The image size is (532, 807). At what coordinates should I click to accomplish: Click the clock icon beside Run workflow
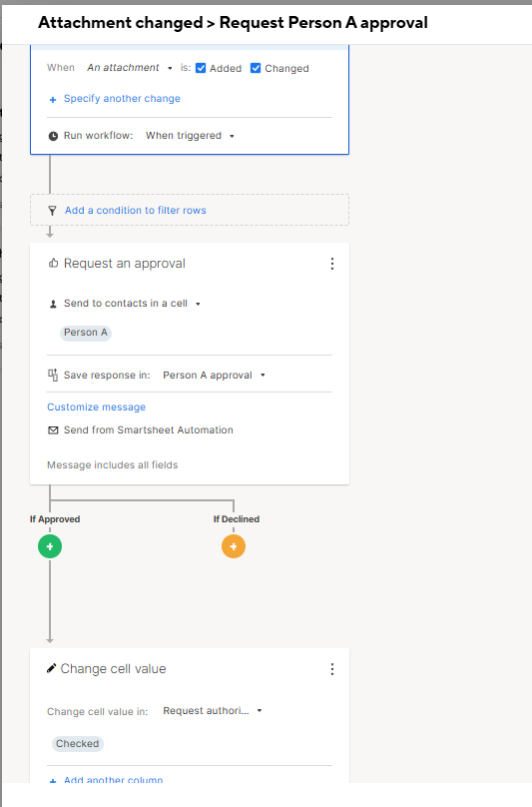click(53, 136)
